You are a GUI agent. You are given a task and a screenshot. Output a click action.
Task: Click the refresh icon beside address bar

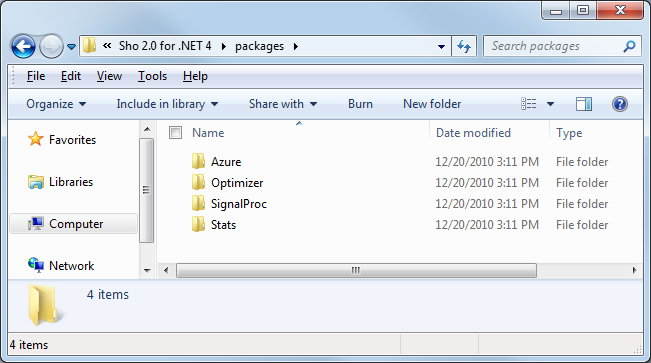tap(464, 46)
